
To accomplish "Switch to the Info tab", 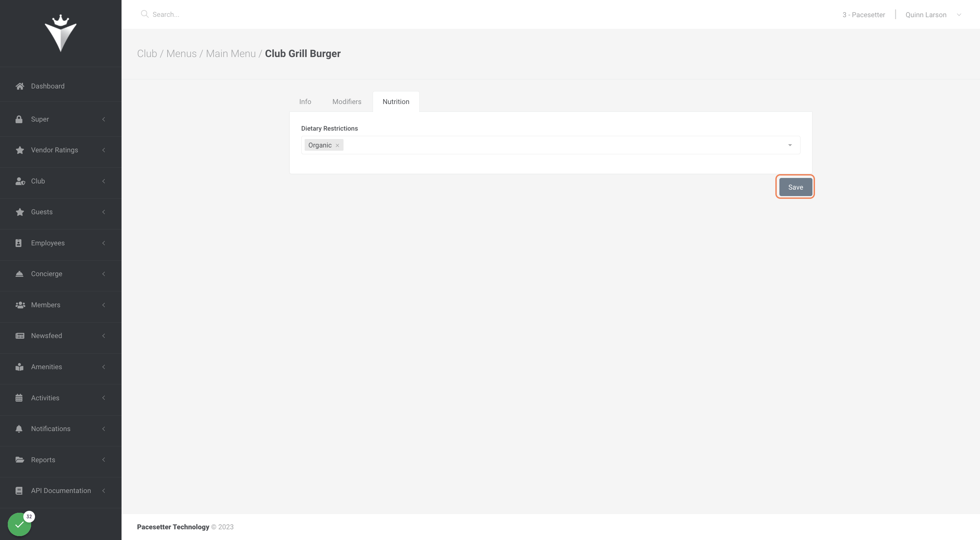I will pyautogui.click(x=305, y=101).
